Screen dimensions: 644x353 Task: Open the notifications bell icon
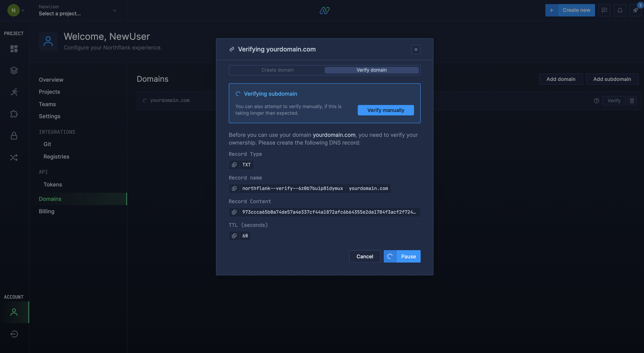click(x=620, y=10)
